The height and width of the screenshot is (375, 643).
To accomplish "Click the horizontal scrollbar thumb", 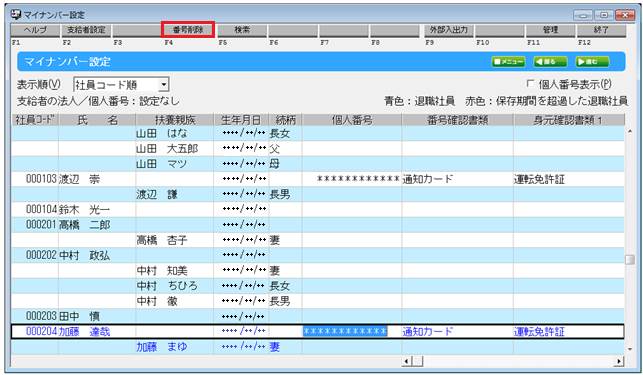I will click(417, 361).
